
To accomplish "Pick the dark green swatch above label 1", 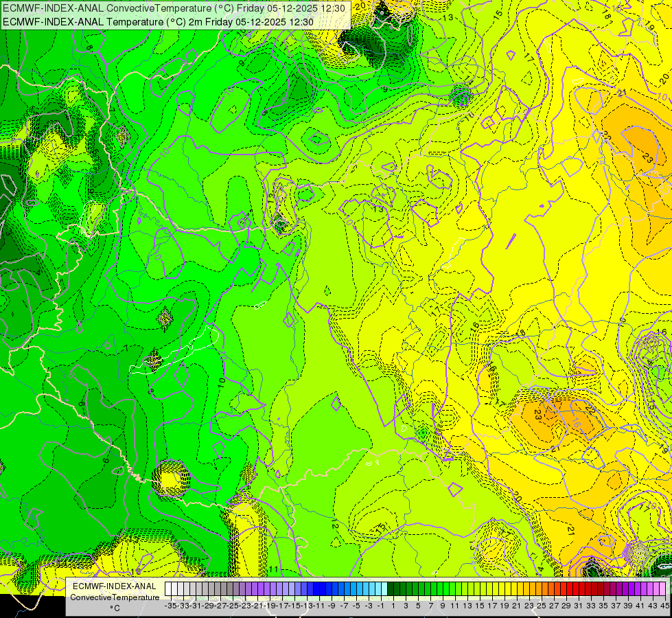I will (x=391, y=588).
